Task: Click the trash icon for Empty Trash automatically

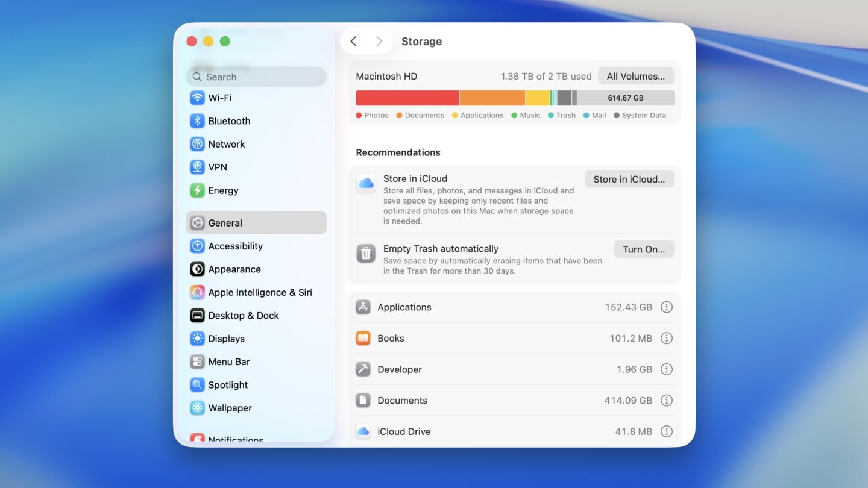Action: pyautogui.click(x=366, y=253)
